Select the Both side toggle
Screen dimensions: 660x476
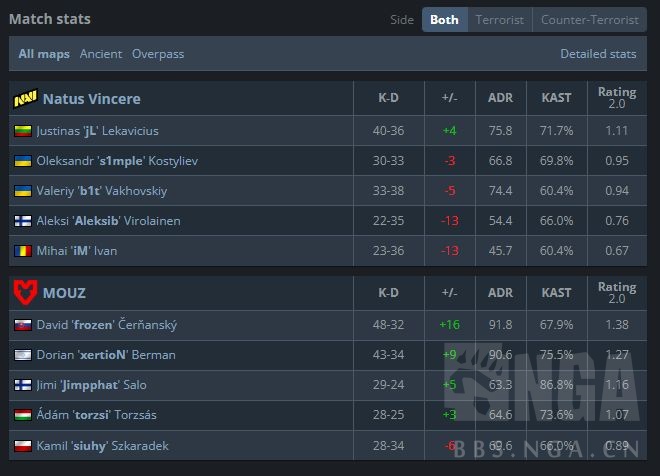(x=444, y=20)
